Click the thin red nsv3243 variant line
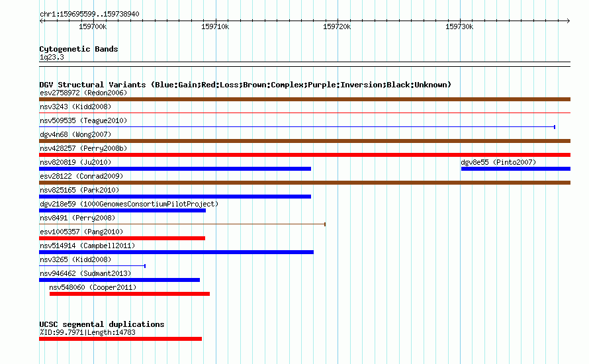Viewport: 589px width, 364px height. [x=304, y=113]
